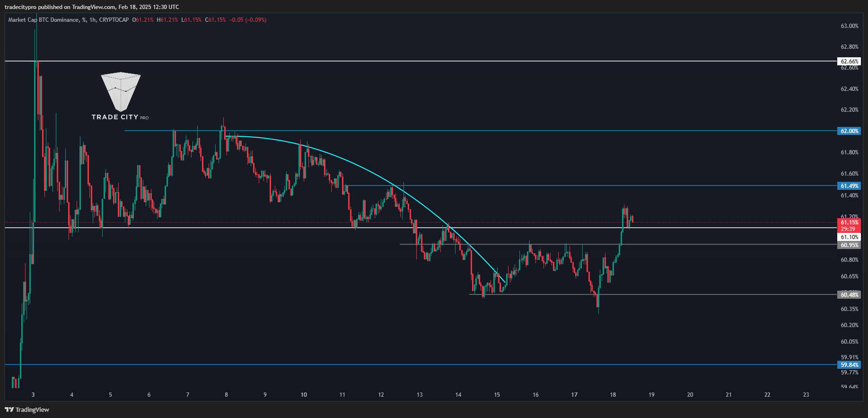This screenshot has width=868, height=418.
Task: Click the 60.05% axis tick label
Action: pyautogui.click(x=850, y=342)
